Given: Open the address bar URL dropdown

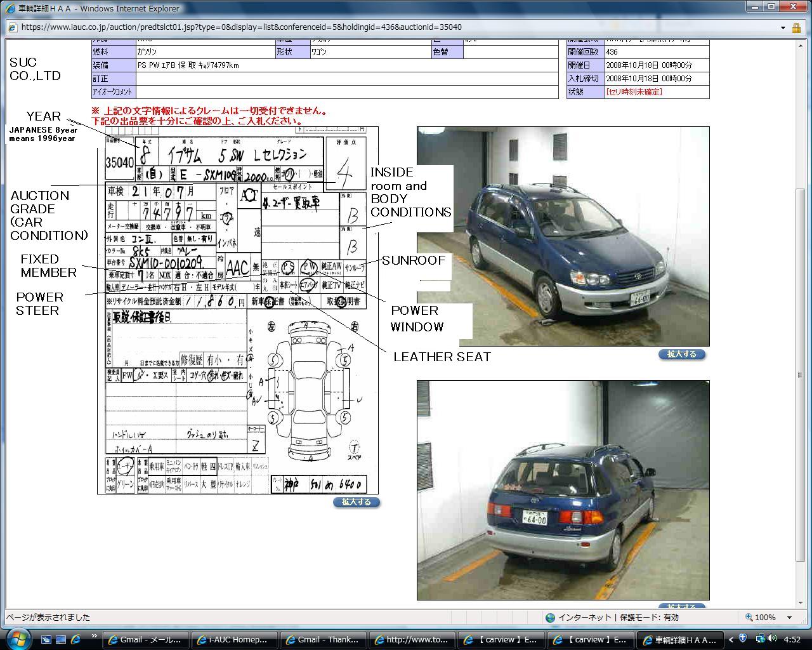Looking at the screenshot, I should [783, 27].
